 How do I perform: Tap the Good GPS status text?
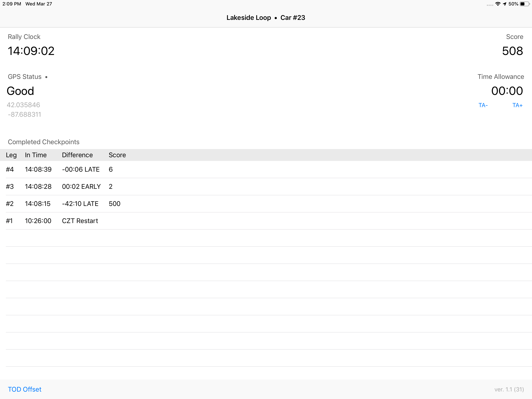click(20, 91)
